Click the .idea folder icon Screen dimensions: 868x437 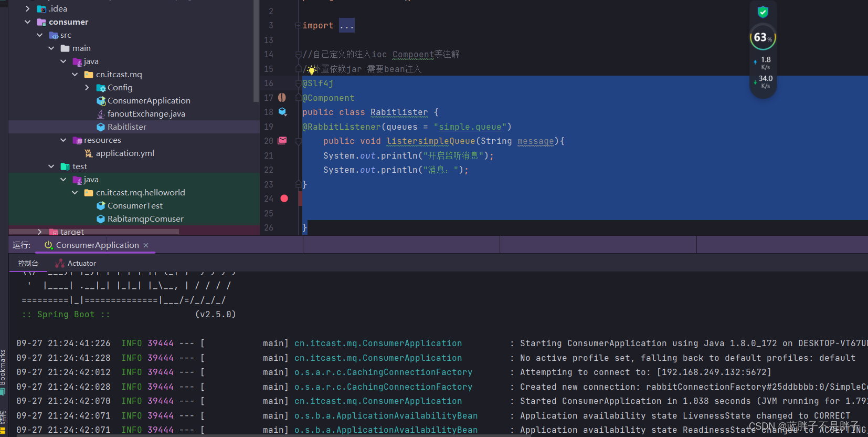(42, 9)
